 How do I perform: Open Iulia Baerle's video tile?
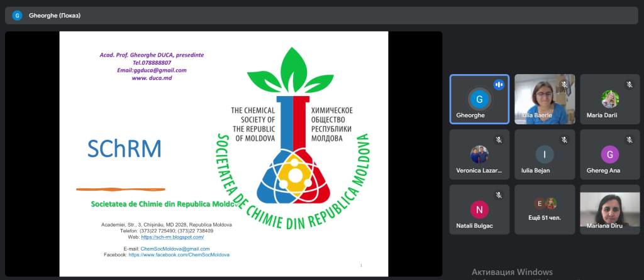(545, 99)
